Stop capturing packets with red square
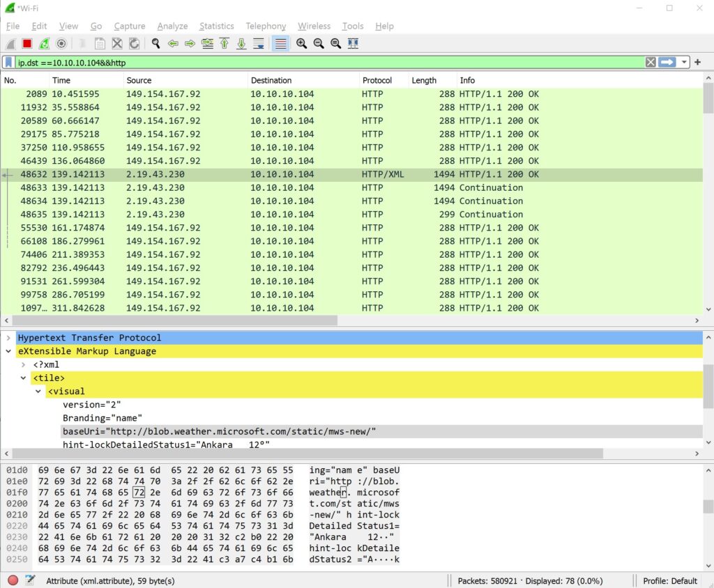The image size is (714, 588). (27, 44)
